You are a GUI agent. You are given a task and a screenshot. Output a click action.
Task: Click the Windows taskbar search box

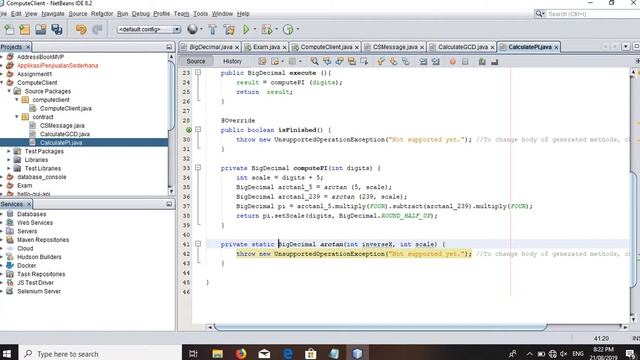(100, 353)
